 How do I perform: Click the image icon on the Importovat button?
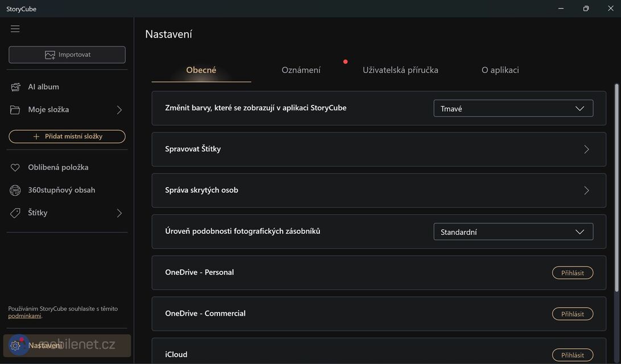tap(50, 55)
